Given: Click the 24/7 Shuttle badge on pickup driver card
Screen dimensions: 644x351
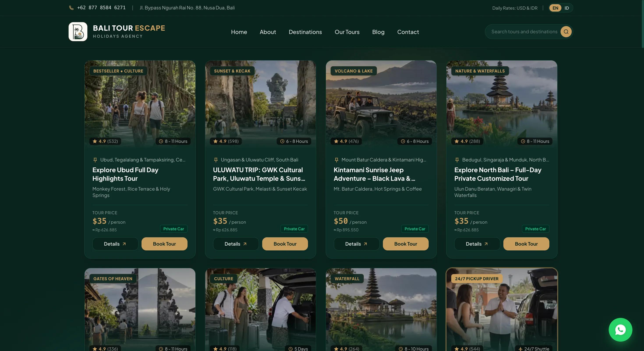Looking at the screenshot, I should [x=534, y=349].
